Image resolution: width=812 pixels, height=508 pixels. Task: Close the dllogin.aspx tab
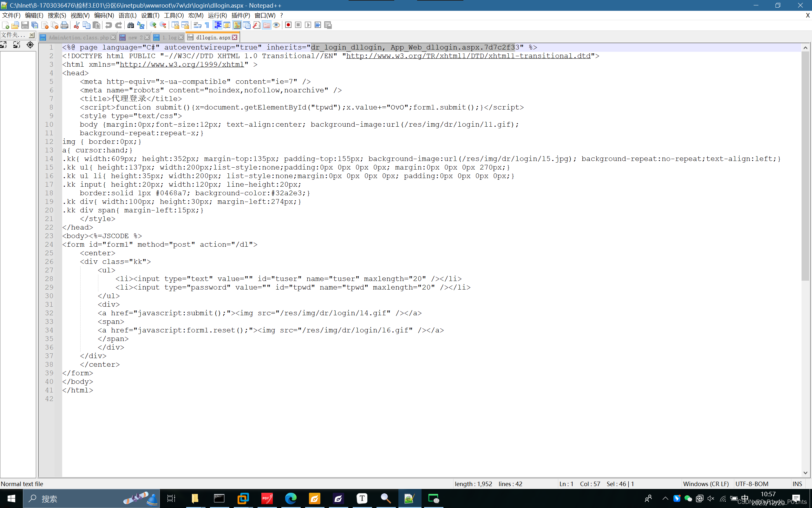[235, 37]
